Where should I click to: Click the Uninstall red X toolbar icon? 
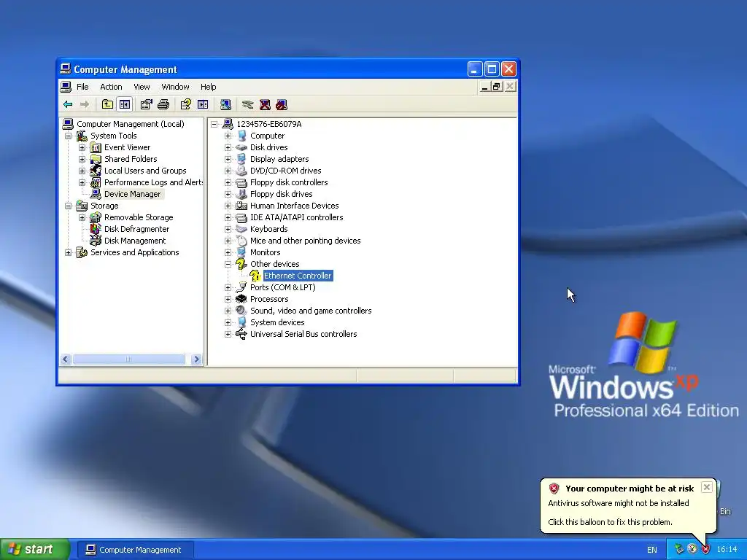(x=265, y=104)
